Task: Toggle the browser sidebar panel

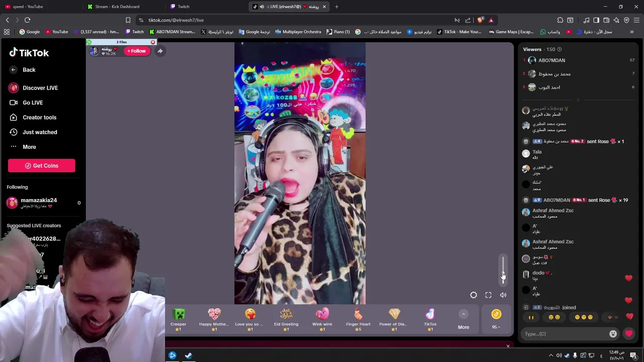Action: click(x=596, y=20)
